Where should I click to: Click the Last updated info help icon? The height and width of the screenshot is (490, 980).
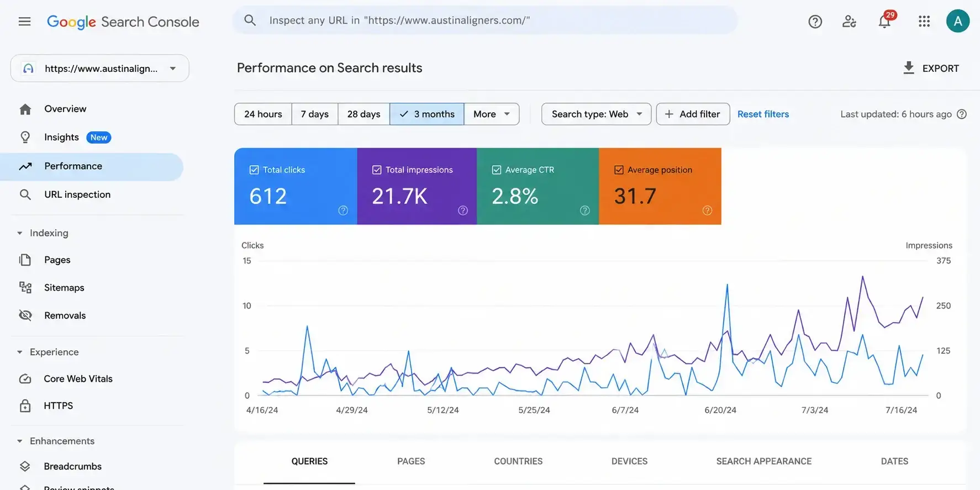point(962,114)
